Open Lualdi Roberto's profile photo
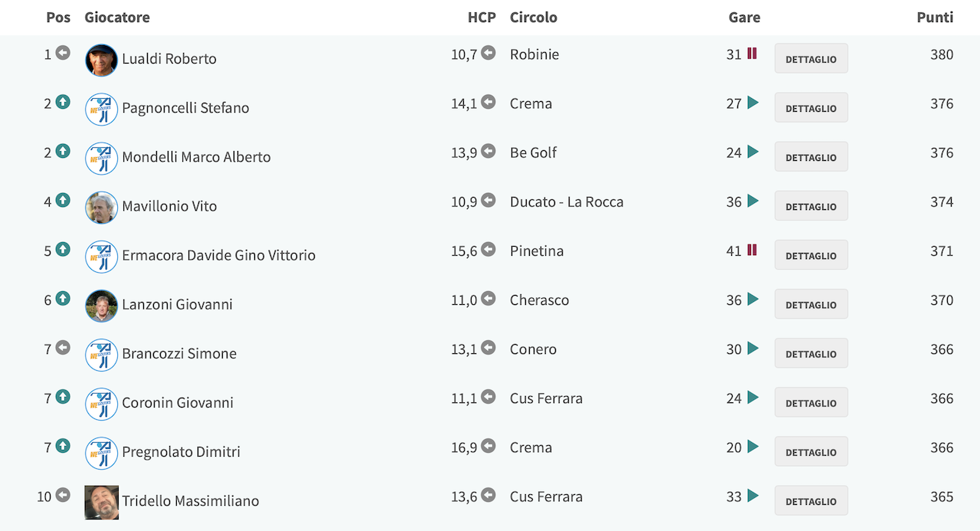Viewport: 980px width, 531px height. coord(101,60)
